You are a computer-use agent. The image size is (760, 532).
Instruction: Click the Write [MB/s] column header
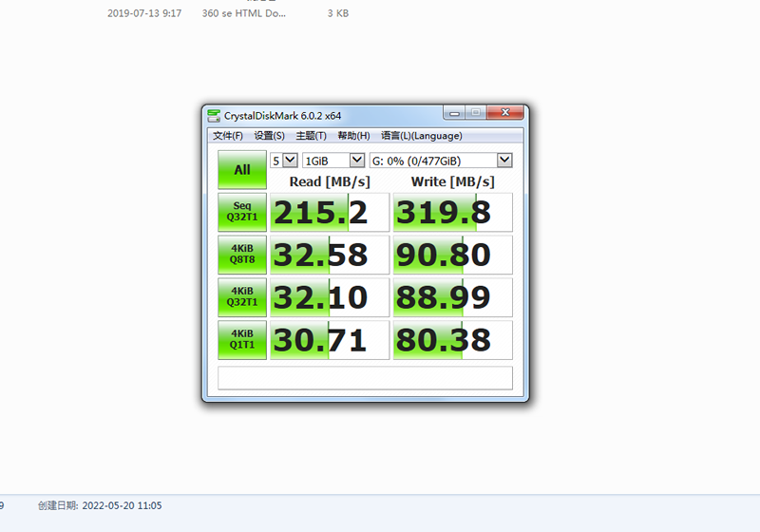453,181
